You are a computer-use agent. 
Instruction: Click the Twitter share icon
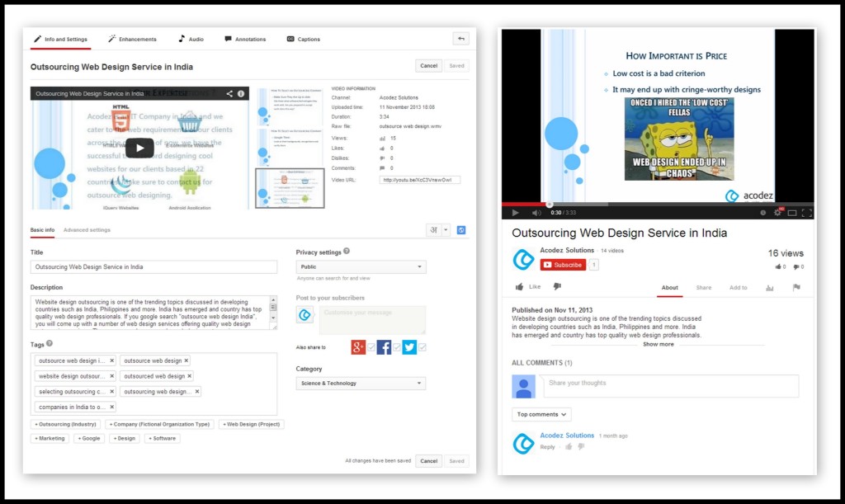(409, 347)
